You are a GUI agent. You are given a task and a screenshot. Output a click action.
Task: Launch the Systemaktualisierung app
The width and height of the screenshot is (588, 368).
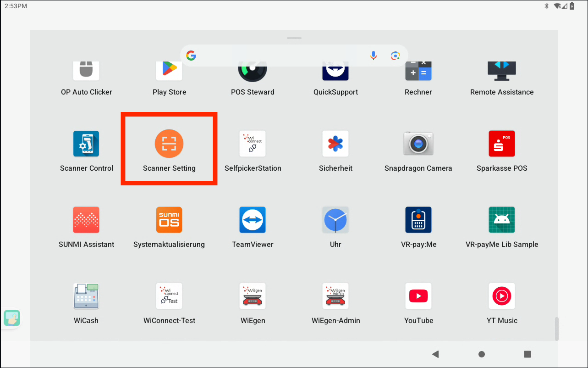click(169, 220)
